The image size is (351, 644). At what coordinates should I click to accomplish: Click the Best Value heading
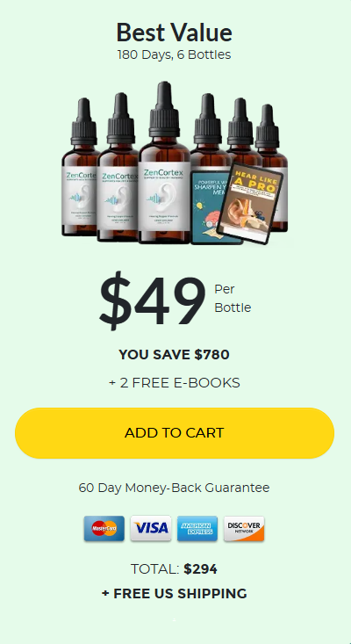coord(175,33)
